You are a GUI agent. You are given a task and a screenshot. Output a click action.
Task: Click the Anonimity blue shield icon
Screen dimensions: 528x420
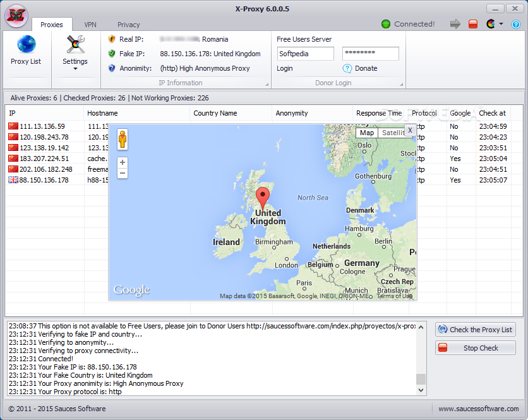(x=112, y=68)
